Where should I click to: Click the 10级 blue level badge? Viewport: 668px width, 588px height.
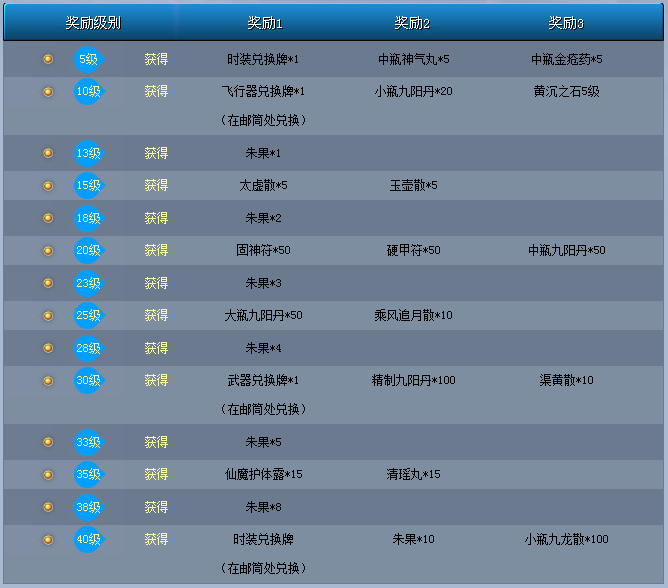pos(88,91)
